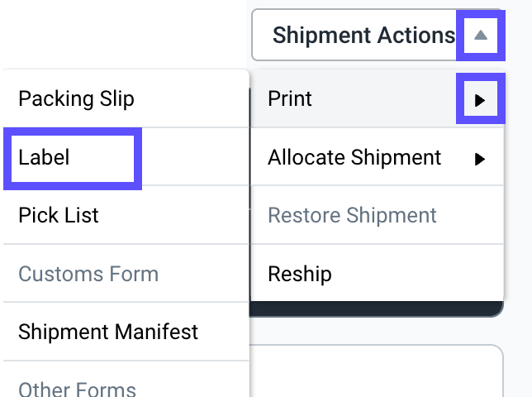The height and width of the screenshot is (397, 532).
Task: Collapse the Shipment Actions dropdown arrow
Action: (x=480, y=36)
